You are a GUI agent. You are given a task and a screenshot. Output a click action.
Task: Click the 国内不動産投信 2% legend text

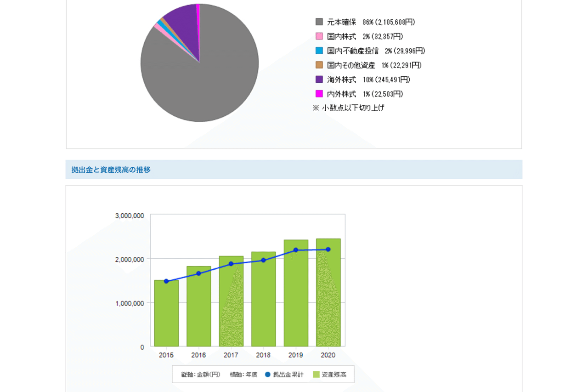point(376,51)
